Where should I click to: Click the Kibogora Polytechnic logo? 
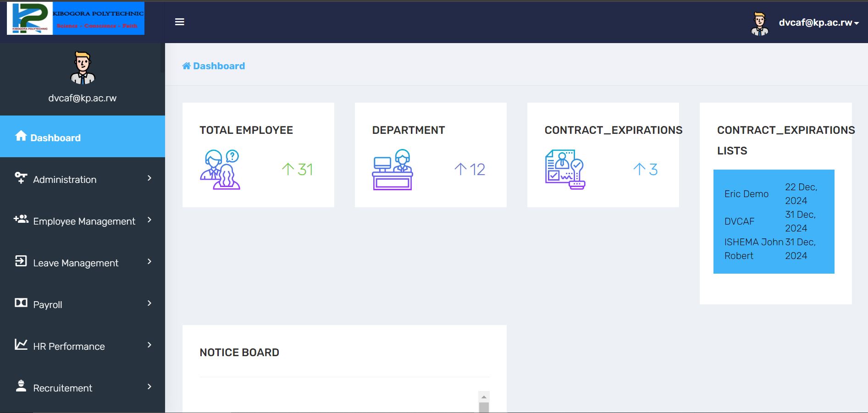[x=76, y=19]
